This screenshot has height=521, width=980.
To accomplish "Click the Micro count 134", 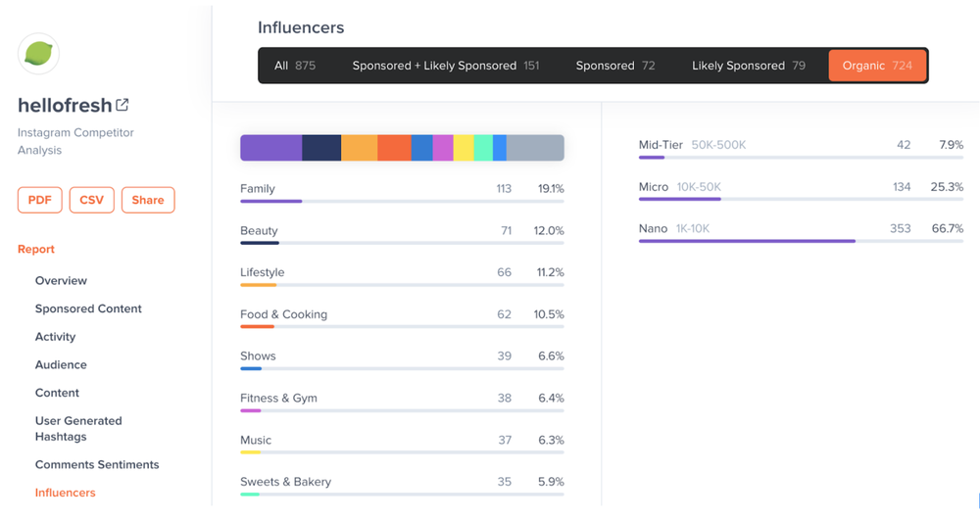I will (902, 187).
